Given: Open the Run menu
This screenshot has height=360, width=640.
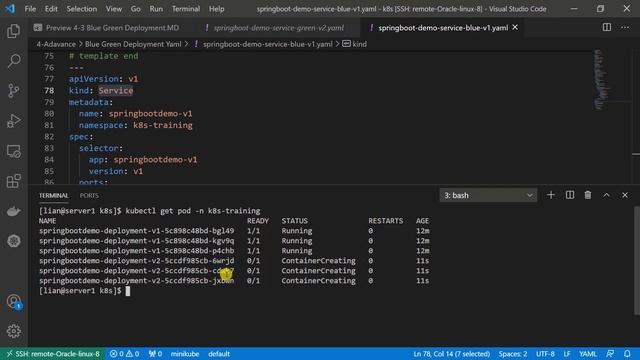Looking at the screenshot, I should point(156,9).
